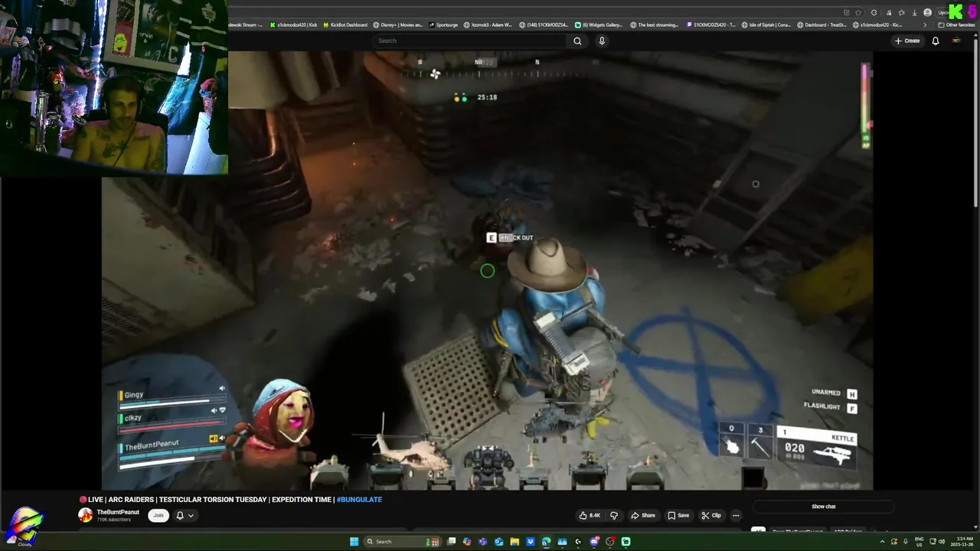Screen dimensions: 980x551
Task: Like the video showing 8.4K likes
Action: click(x=590, y=515)
